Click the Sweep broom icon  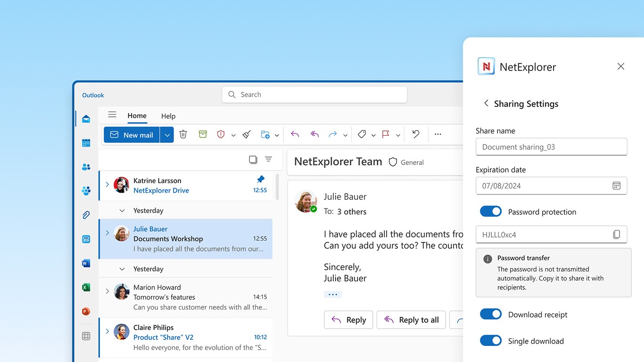[247, 134]
